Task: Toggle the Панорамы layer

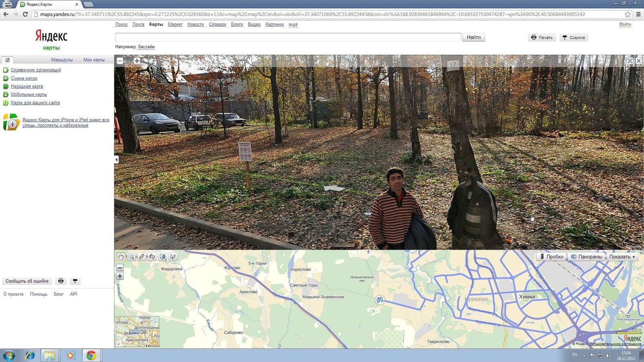Action: [x=586, y=257]
